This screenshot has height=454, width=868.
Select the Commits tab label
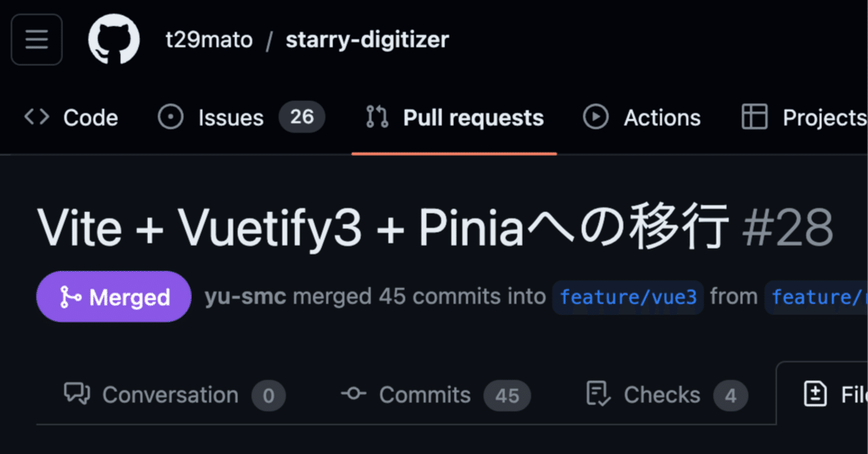(x=425, y=394)
